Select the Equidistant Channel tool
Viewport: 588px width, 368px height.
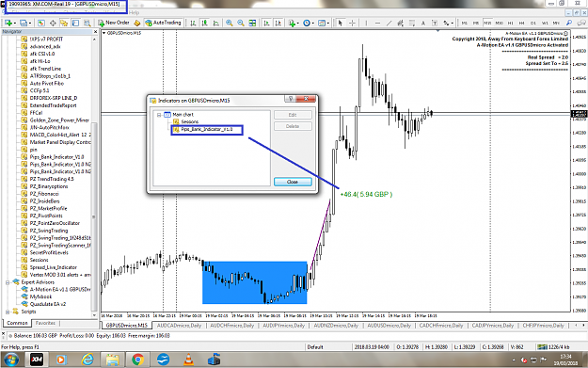coord(400,23)
